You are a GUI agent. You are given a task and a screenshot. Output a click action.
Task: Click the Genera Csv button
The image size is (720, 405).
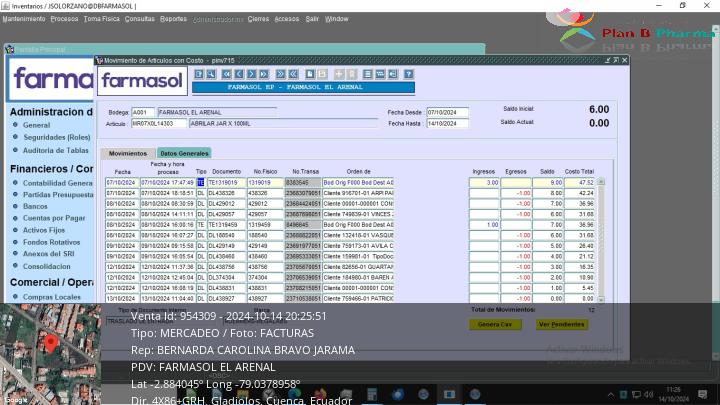coord(495,324)
